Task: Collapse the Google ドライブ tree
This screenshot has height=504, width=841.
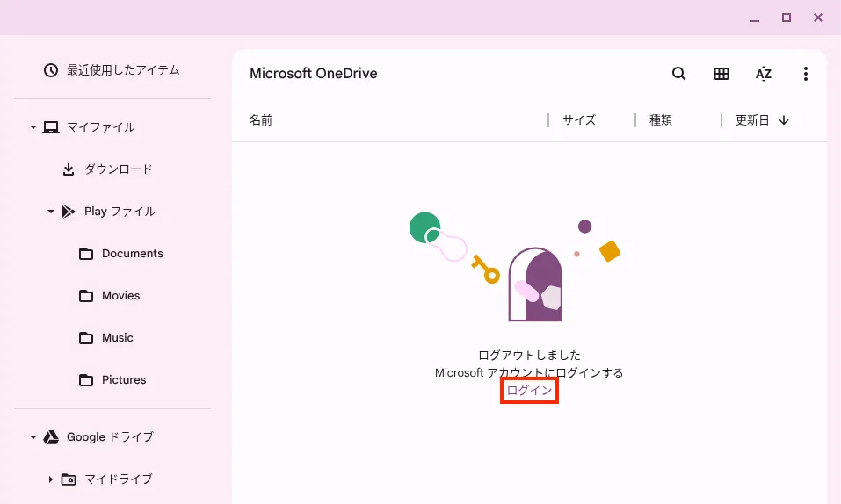Action: coord(33,437)
